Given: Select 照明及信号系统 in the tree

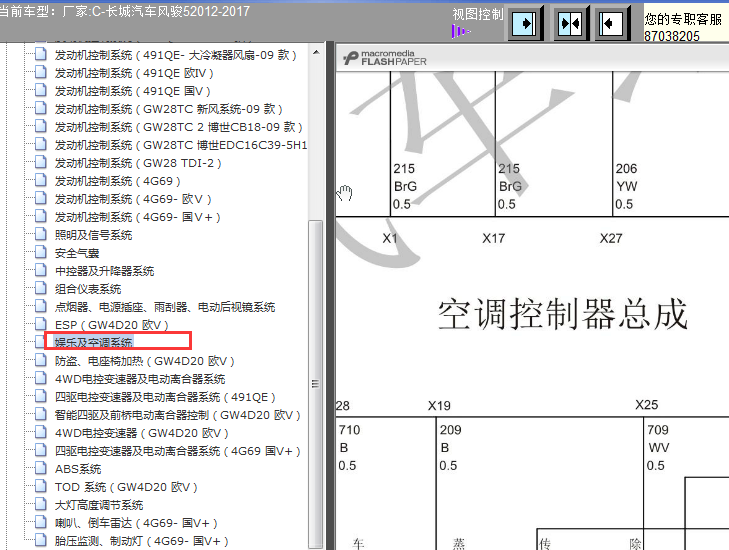Looking at the screenshot, I should pyautogui.click(x=93, y=235).
